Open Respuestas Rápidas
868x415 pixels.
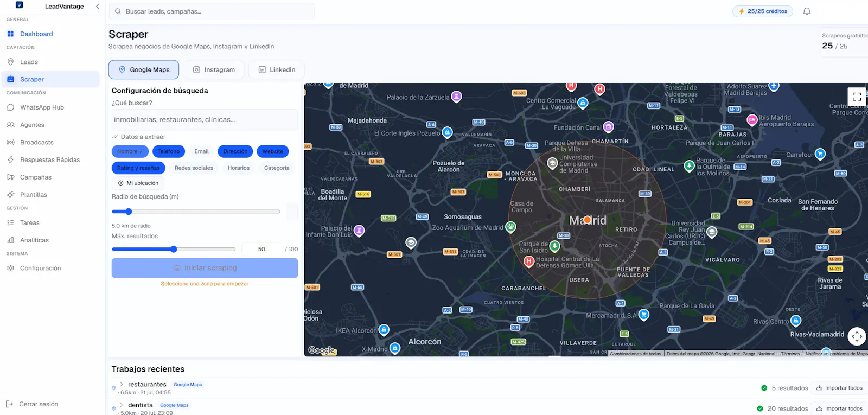50,159
